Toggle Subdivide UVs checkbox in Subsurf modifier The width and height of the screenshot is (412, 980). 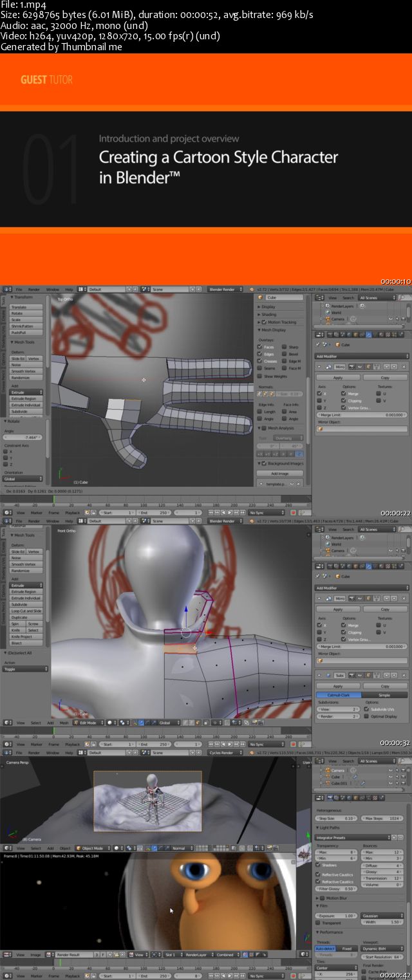pyautogui.click(x=366, y=709)
